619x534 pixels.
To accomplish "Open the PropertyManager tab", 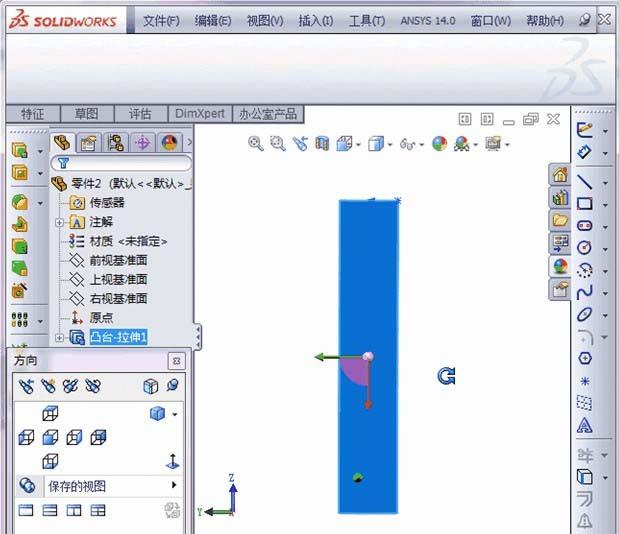I will point(88,143).
